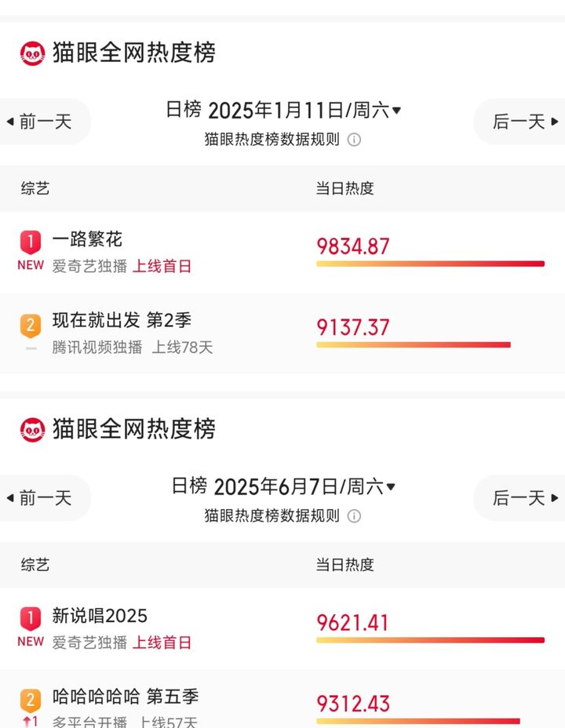Viewport: 565px width, 728px height.
Task: Click rank 2 badge next to 现在就出发
Action: [x=30, y=324]
